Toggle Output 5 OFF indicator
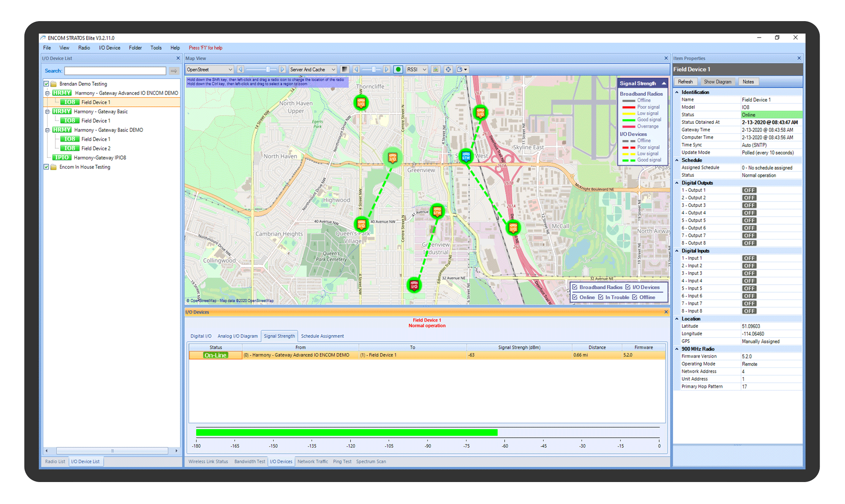 click(x=750, y=221)
